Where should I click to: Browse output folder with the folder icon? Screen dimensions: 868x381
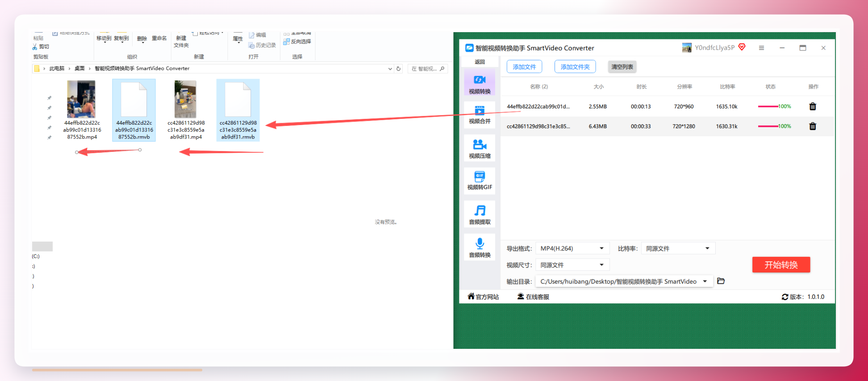721,281
